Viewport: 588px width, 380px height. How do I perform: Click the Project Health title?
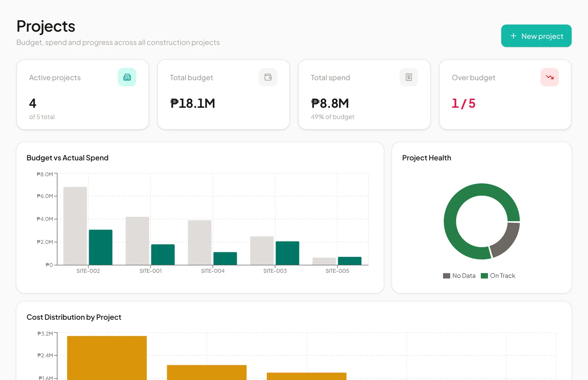(427, 158)
